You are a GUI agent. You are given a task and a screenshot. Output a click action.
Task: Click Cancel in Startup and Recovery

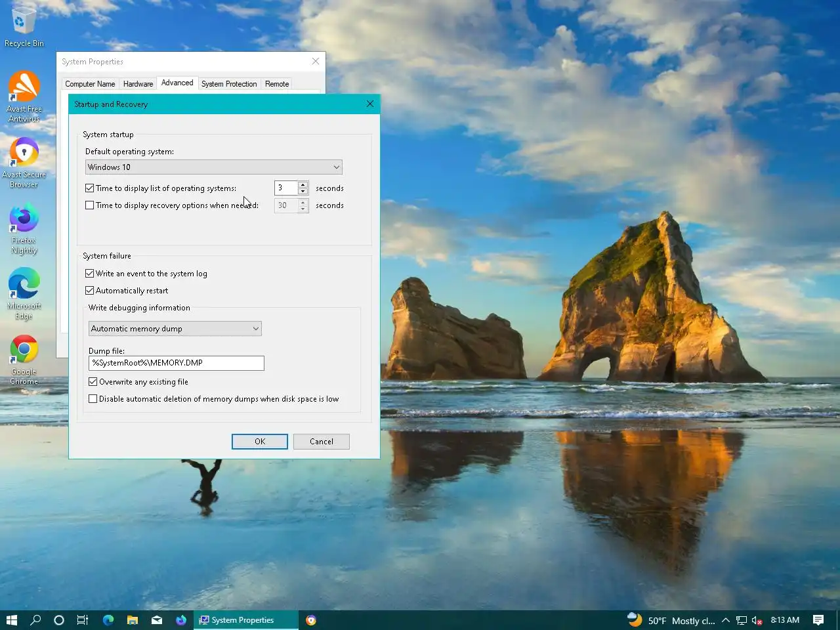[x=322, y=442]
